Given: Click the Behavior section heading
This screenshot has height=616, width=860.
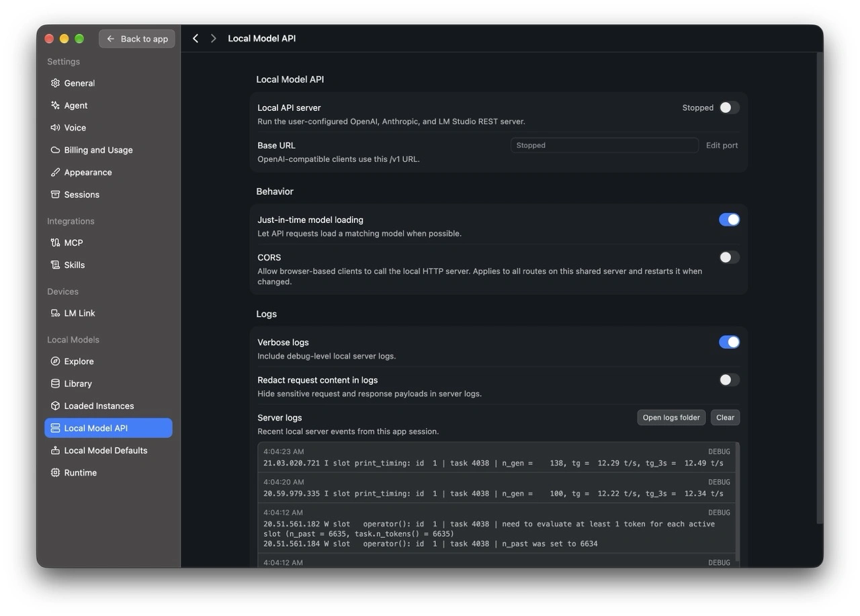Looking at the screenshot, I should pyautogui.click(x=275, y=191).
